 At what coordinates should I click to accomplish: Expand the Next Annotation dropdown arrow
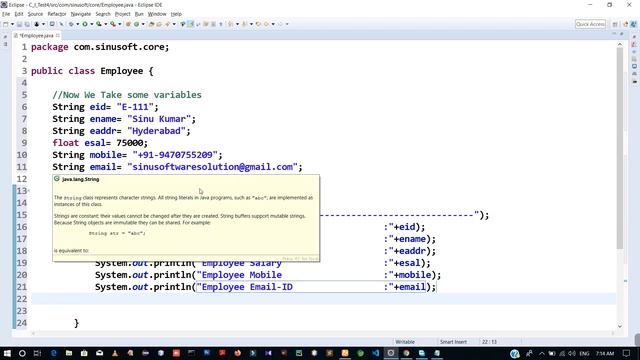click(x=237, y=24)
